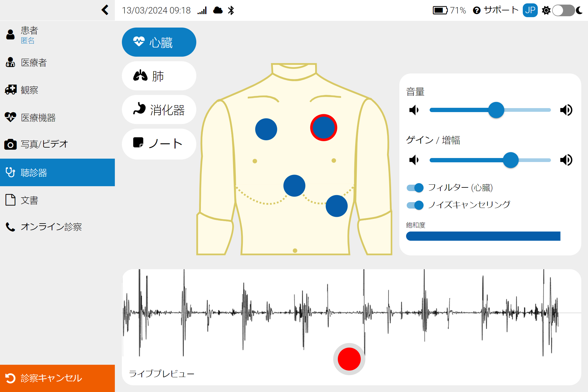Click the camera icon for 写真/ビデオ
This screenshot has height=392, width=588.
pos(10,144)
